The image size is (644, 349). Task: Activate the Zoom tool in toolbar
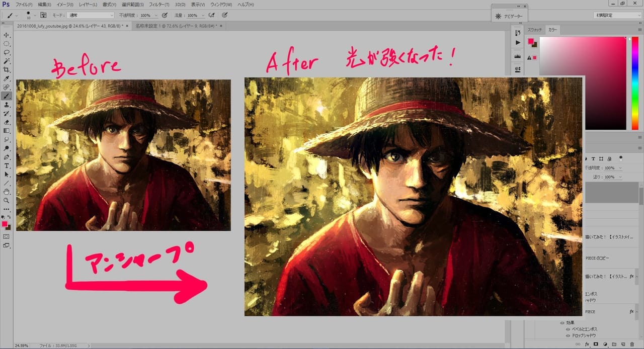click(7, 200)
